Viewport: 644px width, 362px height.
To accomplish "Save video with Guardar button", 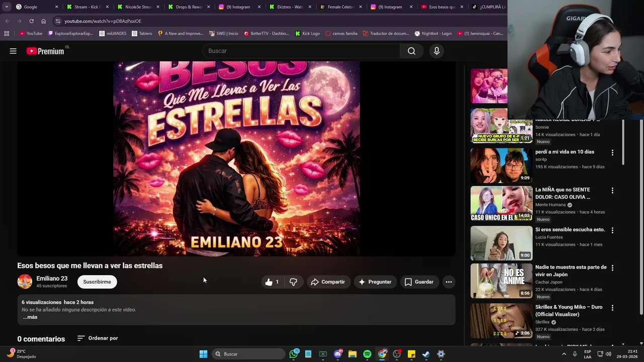I will [419, 282].
